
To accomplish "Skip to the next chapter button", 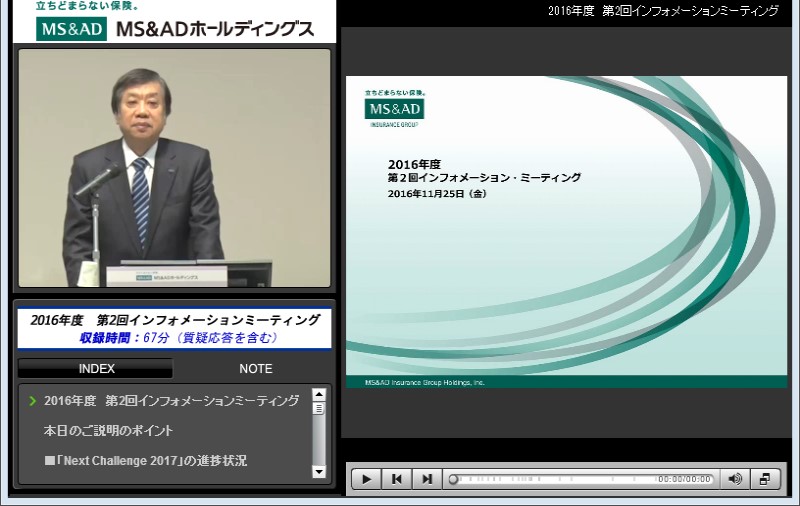I will pos(427,479).
